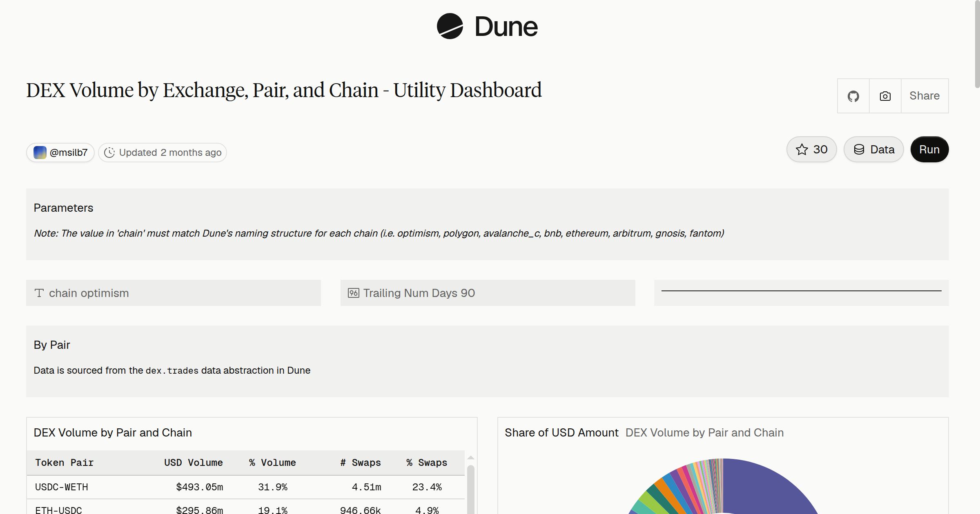This screenshot has width=980, height=514.
Task: Click the 4.51m swaps cell
Action: pyautogui.click(x=367, y=487)
